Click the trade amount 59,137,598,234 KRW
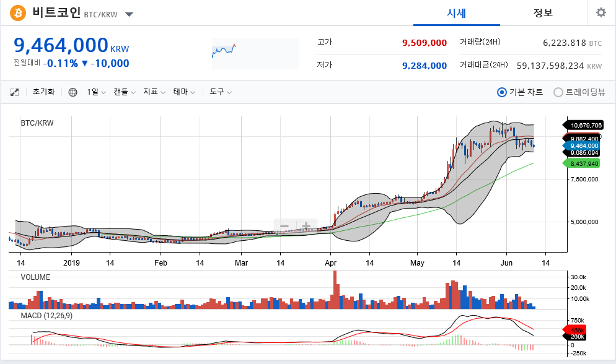Viewport: 616px width, 364px height. [x=559, y=66]
